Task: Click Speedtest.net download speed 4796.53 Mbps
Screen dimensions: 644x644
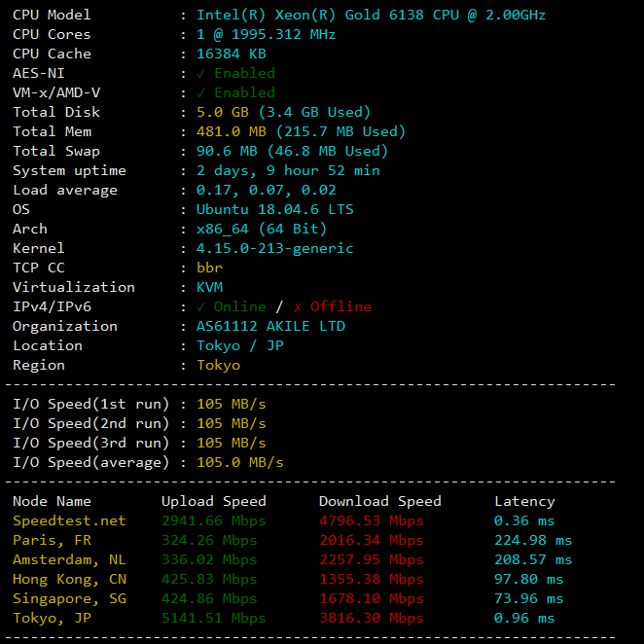Action: point(372,520)
